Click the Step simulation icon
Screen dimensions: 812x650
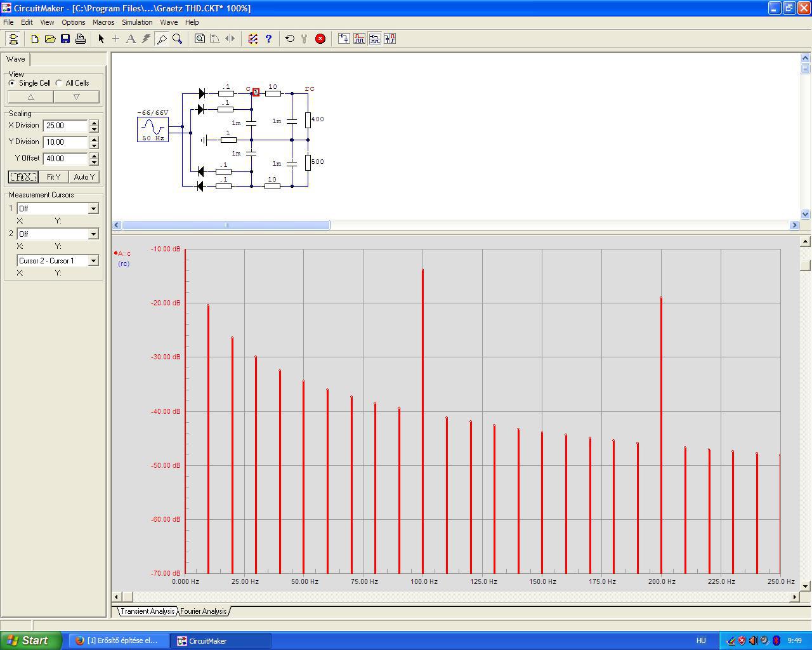tap(304, 39)
